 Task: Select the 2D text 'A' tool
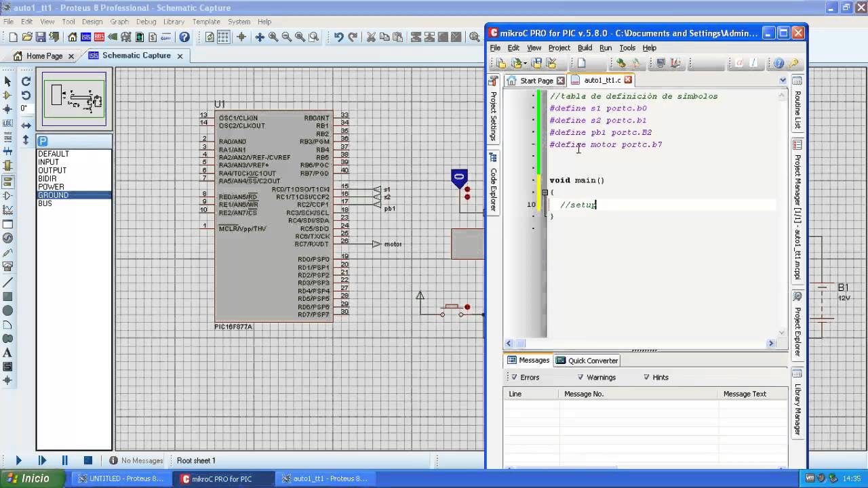click(x=8, y=353)
